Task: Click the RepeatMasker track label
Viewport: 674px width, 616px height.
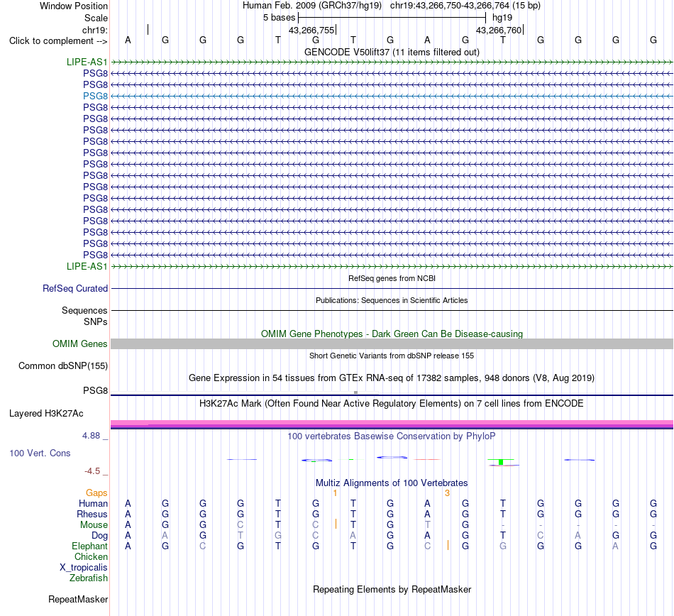Action: [78, 599]
